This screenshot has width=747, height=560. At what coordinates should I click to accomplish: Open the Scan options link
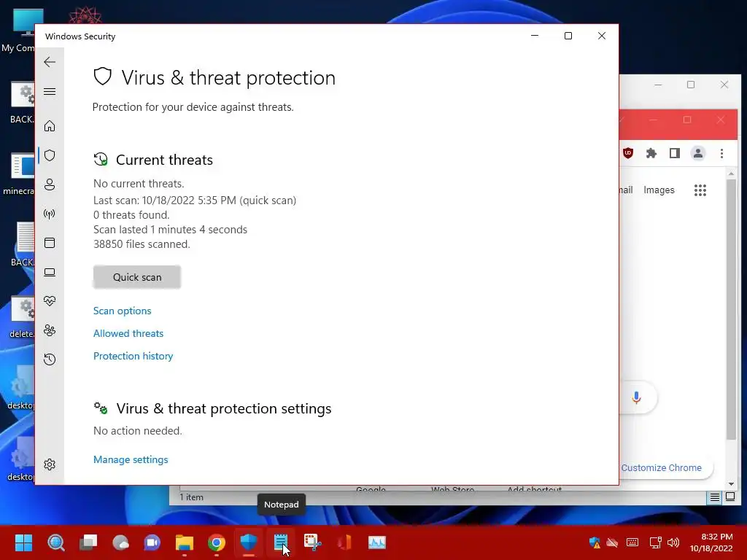point(123,311)
